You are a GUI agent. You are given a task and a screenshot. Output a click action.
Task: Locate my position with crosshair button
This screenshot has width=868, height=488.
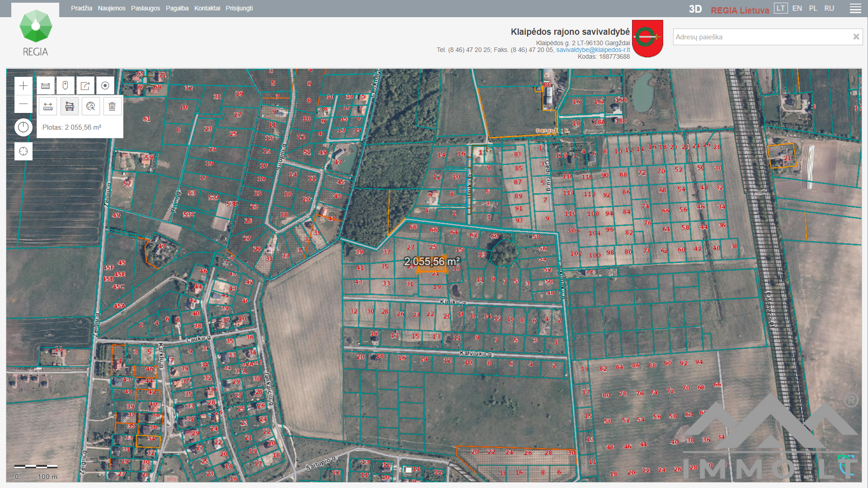click(24, 151)
